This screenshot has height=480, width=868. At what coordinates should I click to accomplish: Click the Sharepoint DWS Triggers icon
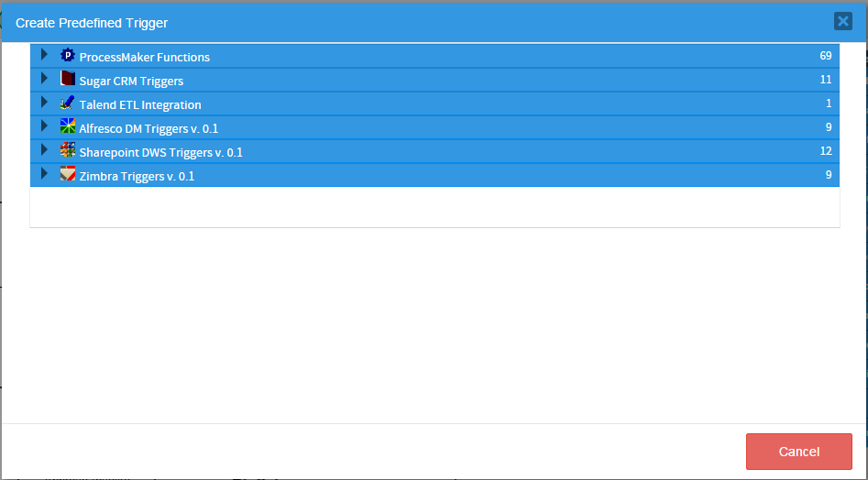tap(67, 150)
